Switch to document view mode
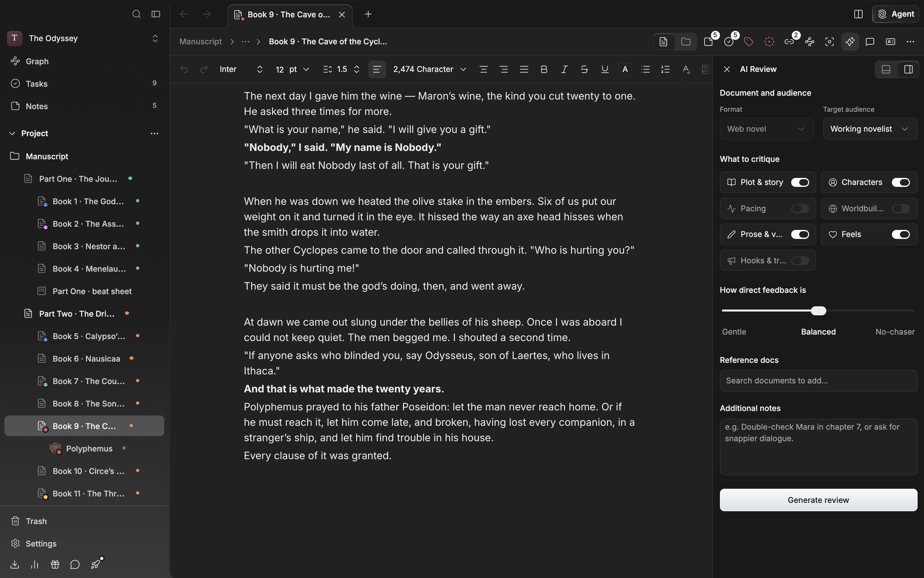Screen dimensions: 924x578 point(663,42)
